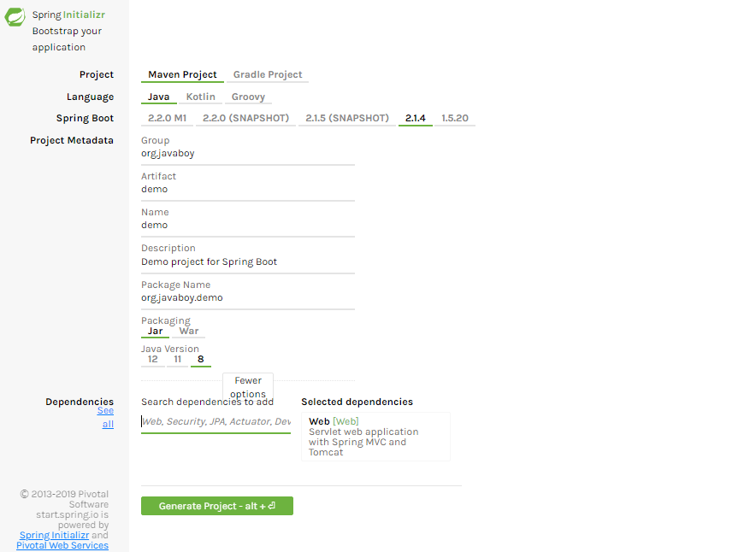Collapse with Fewer options button
Image resolution: width=756 pixels, height=552 pixels.
tap(248, 387)
